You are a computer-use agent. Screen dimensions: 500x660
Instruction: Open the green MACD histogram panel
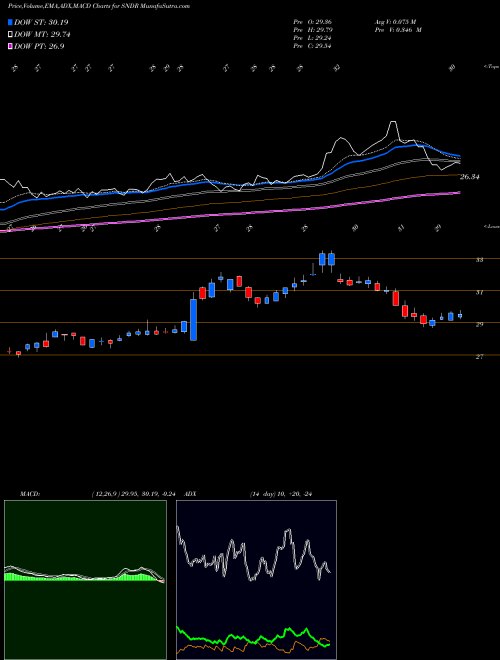point(85,580)
